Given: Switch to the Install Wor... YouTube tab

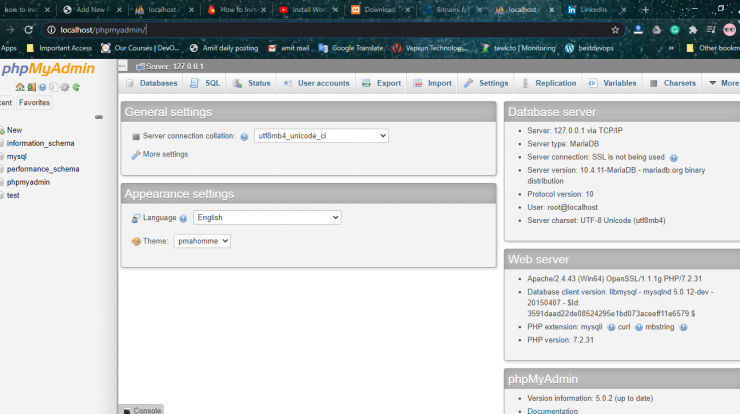Looking at the screenshot, I should pos(309,9).
